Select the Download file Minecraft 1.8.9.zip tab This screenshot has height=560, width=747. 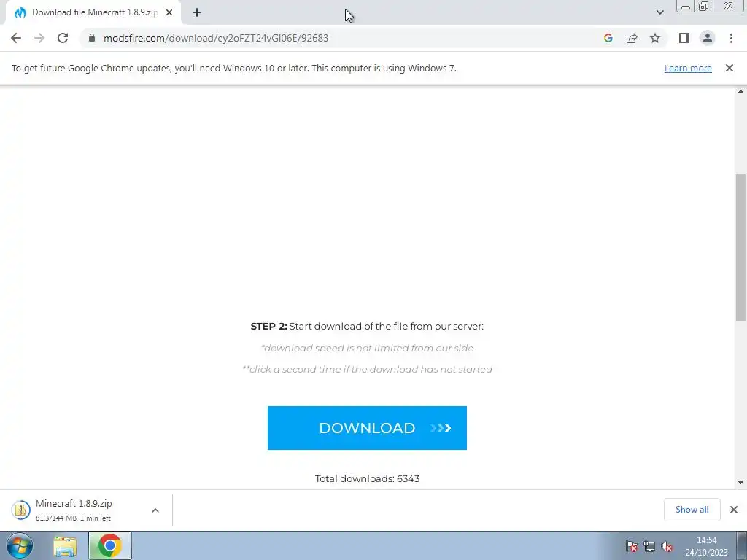click(x=93, y=12)
